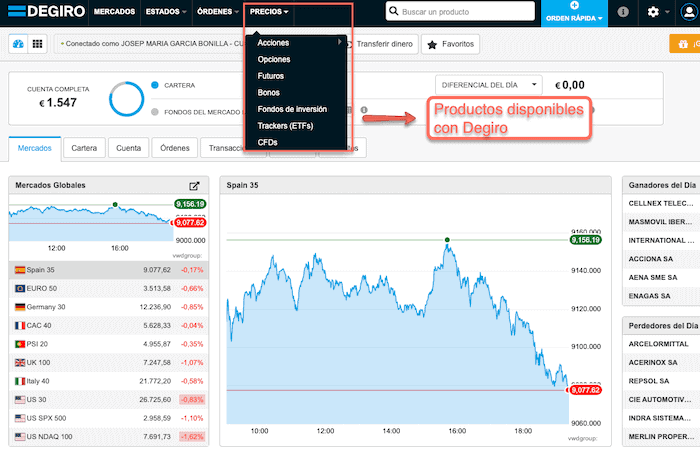Expand the settings gear dropdown arrow

click(x=667, y=12)
